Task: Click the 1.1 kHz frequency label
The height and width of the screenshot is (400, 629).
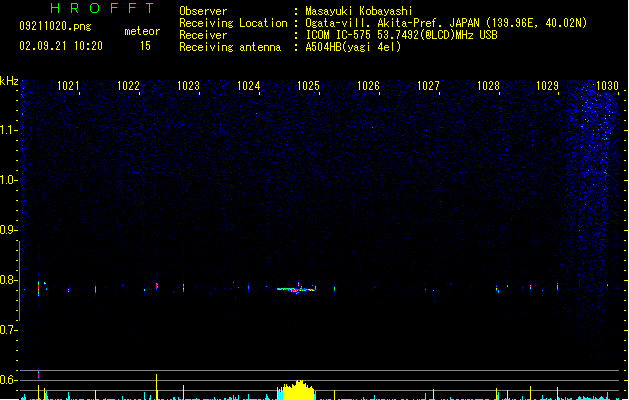Action: (8, 130)
